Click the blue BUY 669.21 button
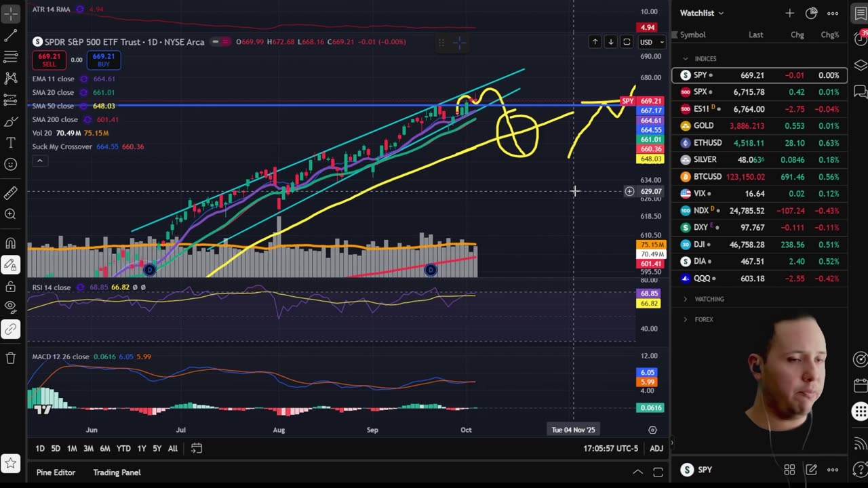Screen dimensions: 868x488 coord(103,60)
